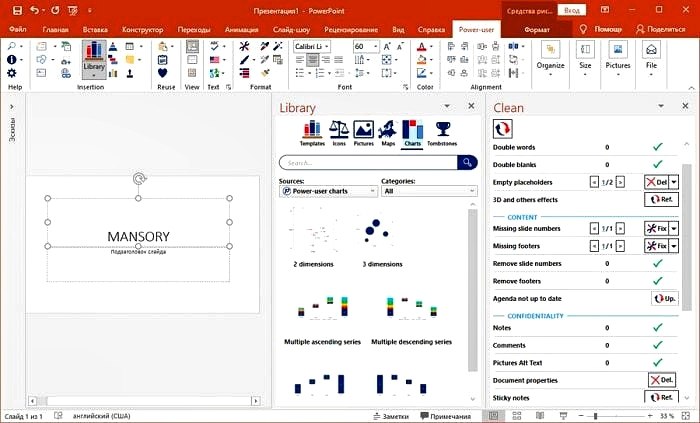Open Library pane options dropdown arrow
Viewport: 700px width, 423px height.
coord(447,106)
